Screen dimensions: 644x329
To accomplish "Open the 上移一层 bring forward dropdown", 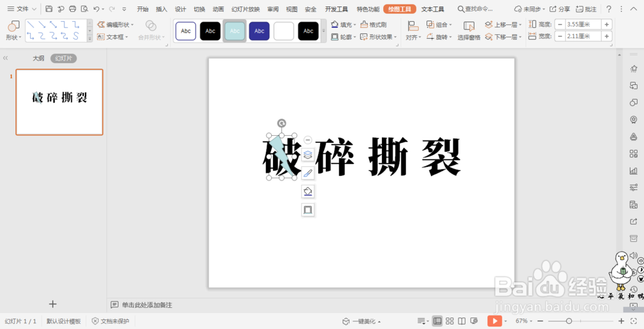I will (x=520, y=24).
